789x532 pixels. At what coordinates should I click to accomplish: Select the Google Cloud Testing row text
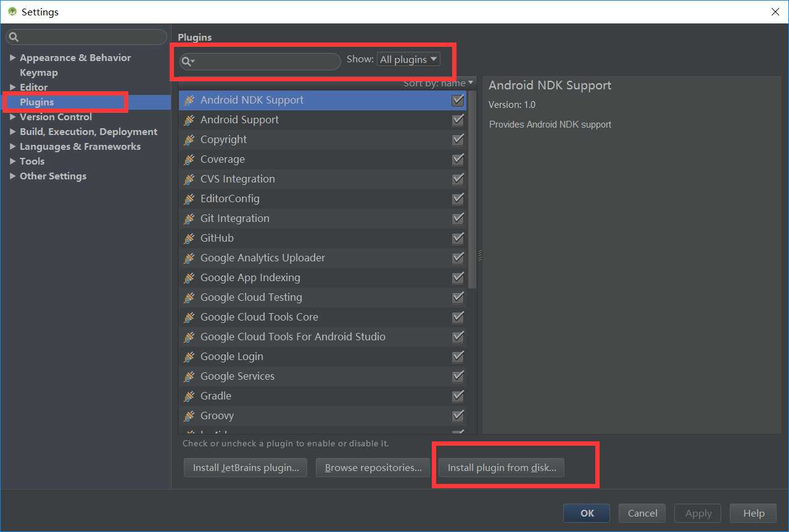251,297
